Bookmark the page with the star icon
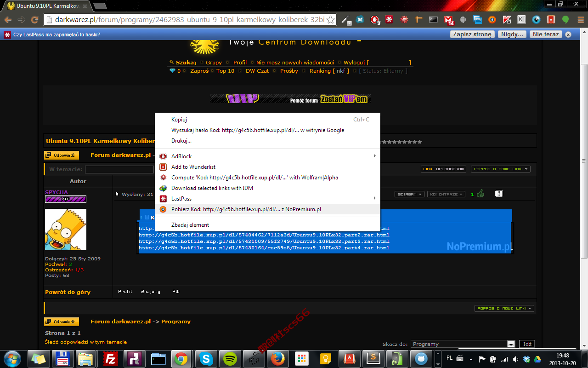 pyautogui.click(x=330, y=20)
